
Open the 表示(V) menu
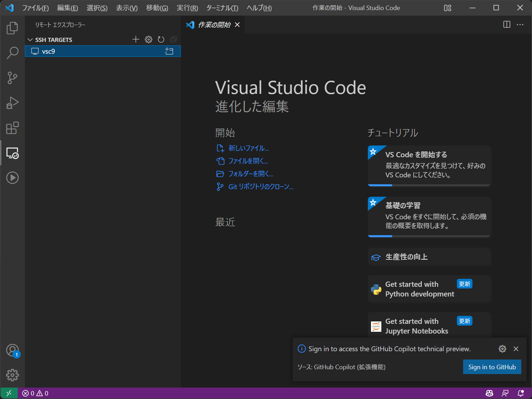[x=127, y=8]
